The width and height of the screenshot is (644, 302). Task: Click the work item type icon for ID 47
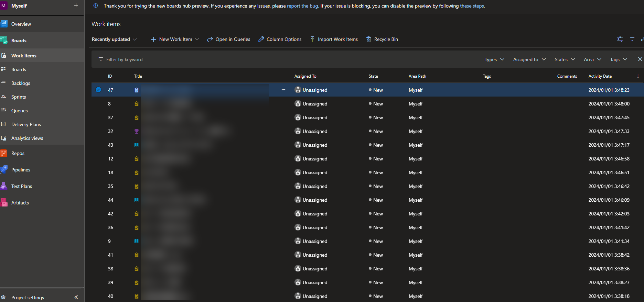tap(137, 90)
